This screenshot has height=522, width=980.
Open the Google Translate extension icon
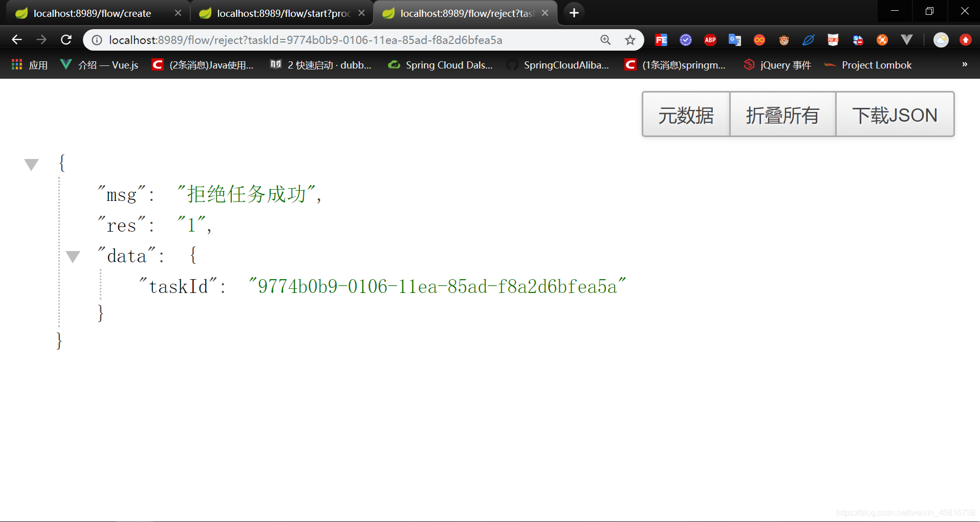click(735, 40)
